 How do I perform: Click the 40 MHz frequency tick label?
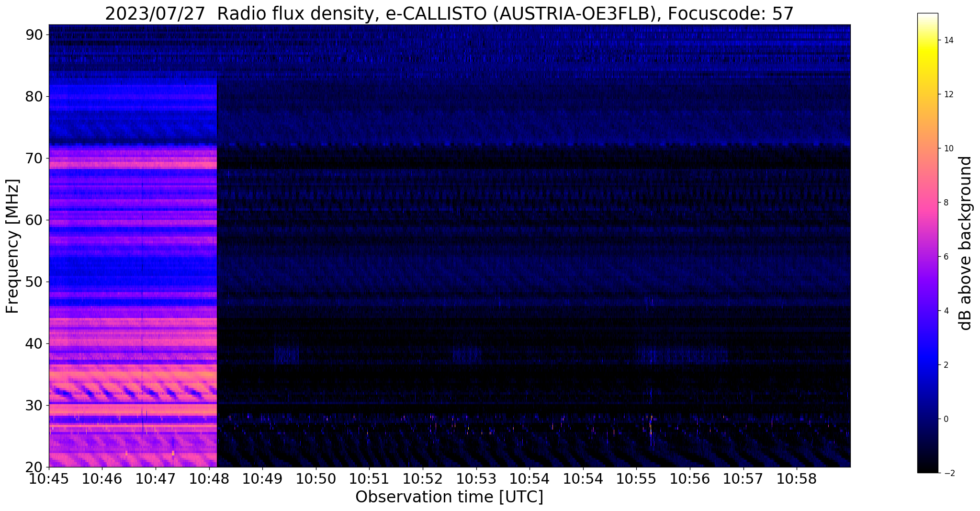pos(34,344)
